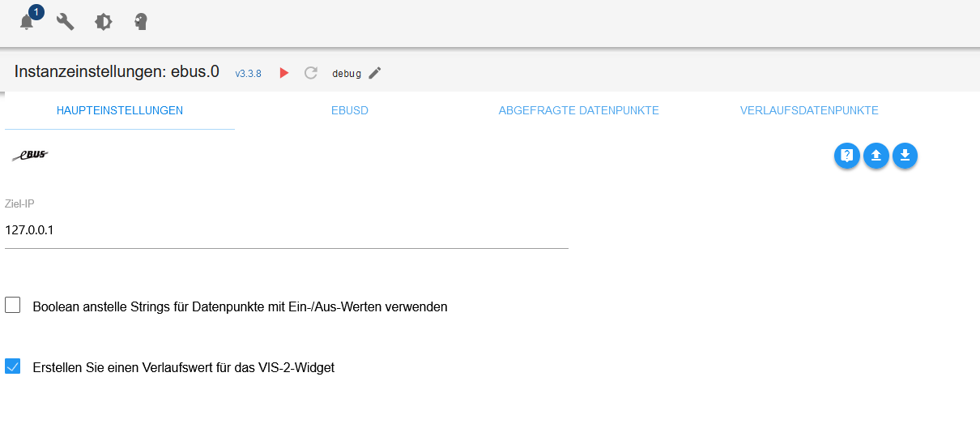Switch to the EBUSD tab

point(350,110)
